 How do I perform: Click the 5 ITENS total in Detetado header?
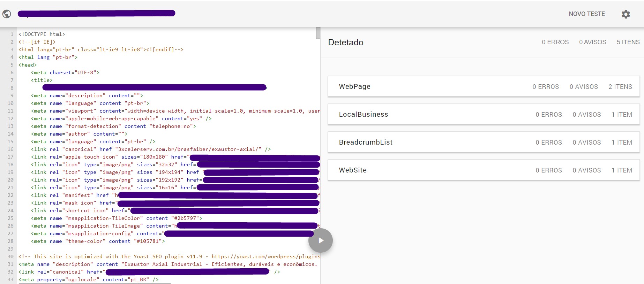tap(628, 42)
